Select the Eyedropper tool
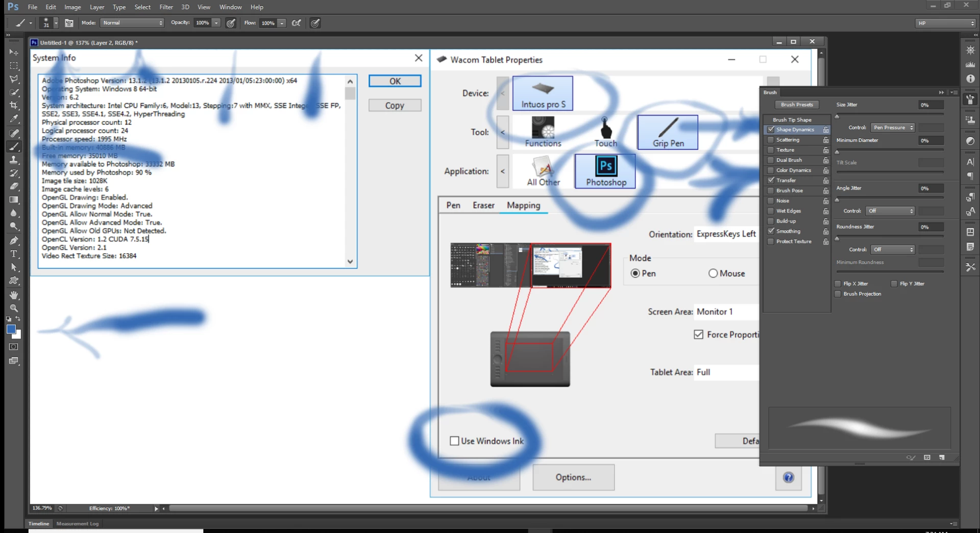 coord(14,119)
